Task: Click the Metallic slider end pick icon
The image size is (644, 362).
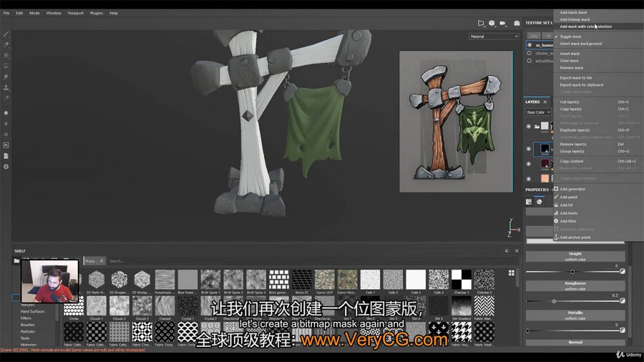Action: (x=623, y=330)
